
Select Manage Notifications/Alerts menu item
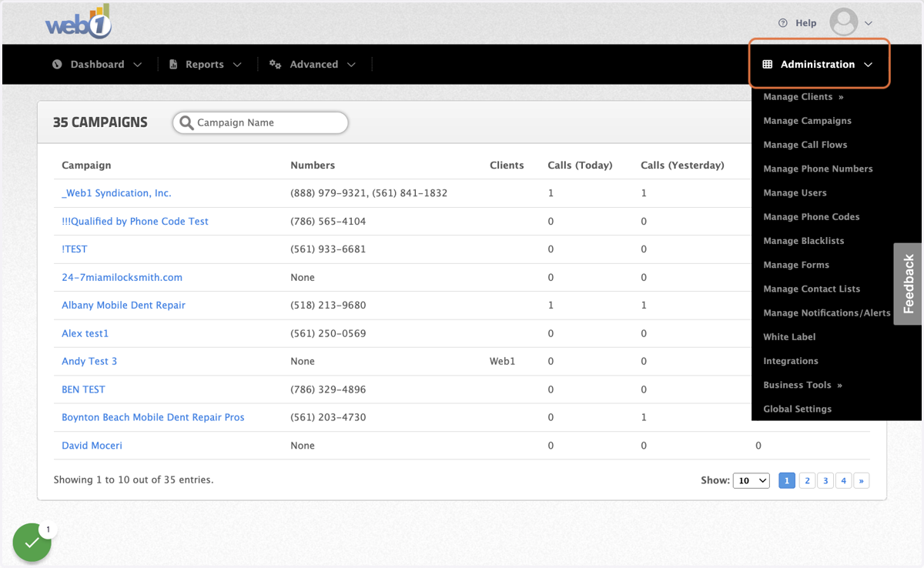(826, 312)
